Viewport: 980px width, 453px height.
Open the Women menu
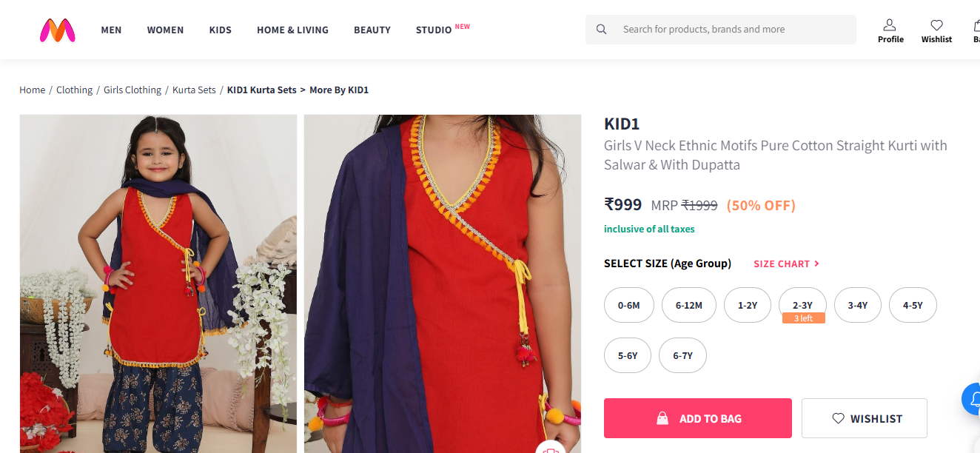[x=165, y=30]
